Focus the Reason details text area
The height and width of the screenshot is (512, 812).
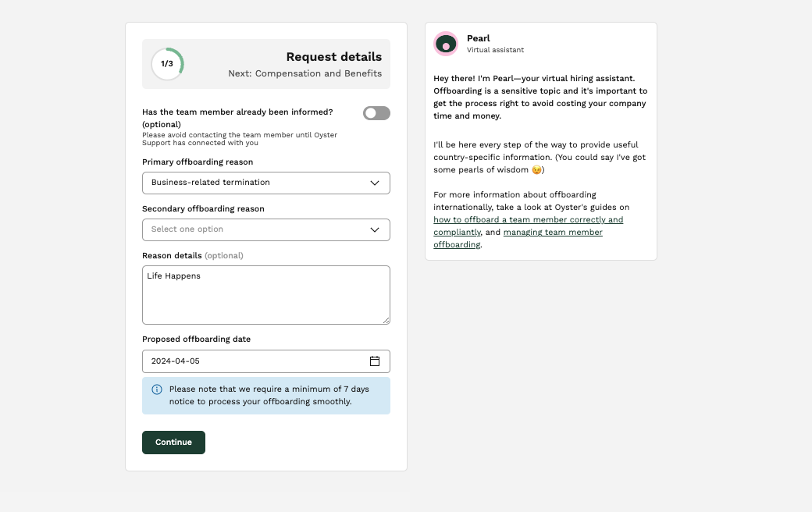click(266, 295)
